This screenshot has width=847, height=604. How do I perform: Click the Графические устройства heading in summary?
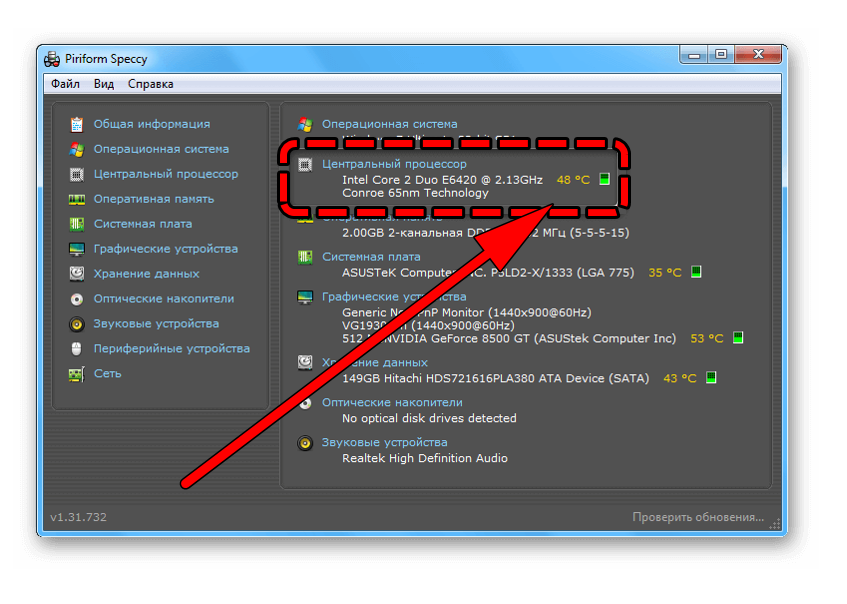pyautogui.click(x=394, y=297)
